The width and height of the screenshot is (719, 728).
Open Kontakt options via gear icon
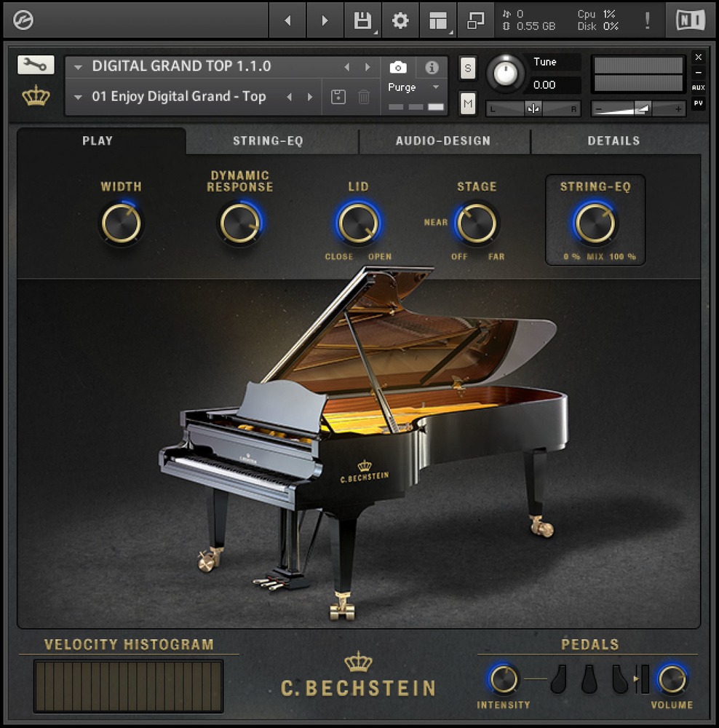[x=399, y=20]
